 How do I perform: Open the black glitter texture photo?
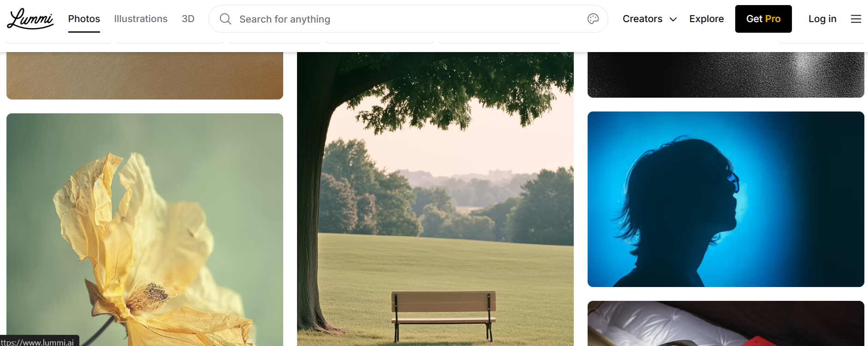(726, 75)
